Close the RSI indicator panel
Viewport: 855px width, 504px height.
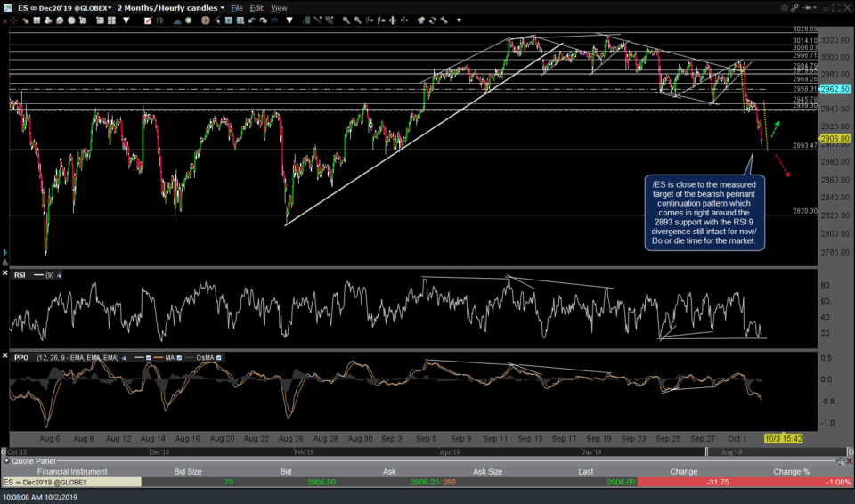[5, 273]
